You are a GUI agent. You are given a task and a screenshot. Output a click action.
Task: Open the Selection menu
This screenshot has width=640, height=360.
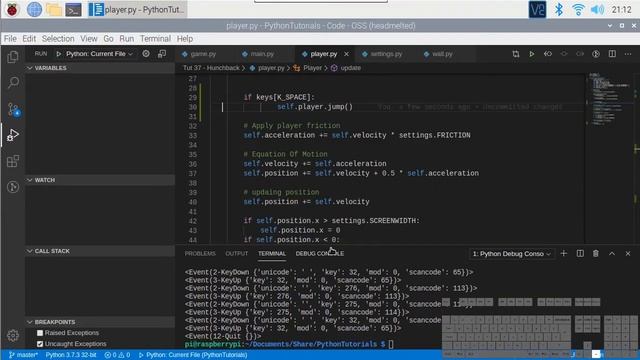58,39
